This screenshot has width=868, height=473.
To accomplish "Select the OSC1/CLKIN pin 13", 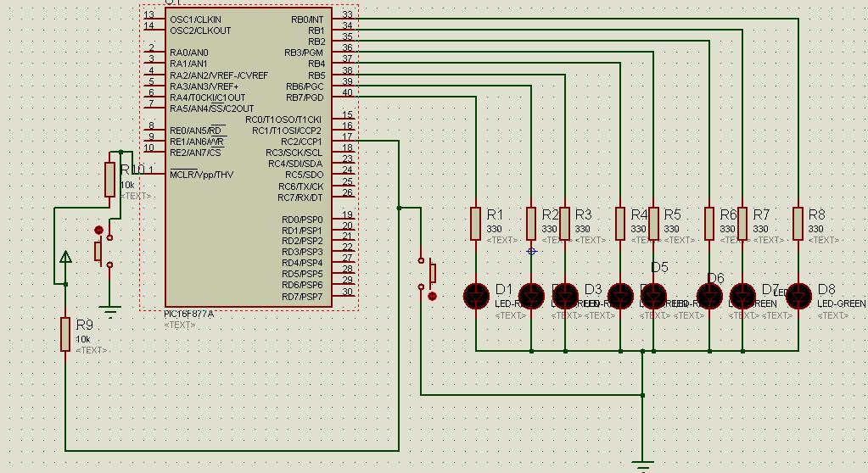I will 153,19.
